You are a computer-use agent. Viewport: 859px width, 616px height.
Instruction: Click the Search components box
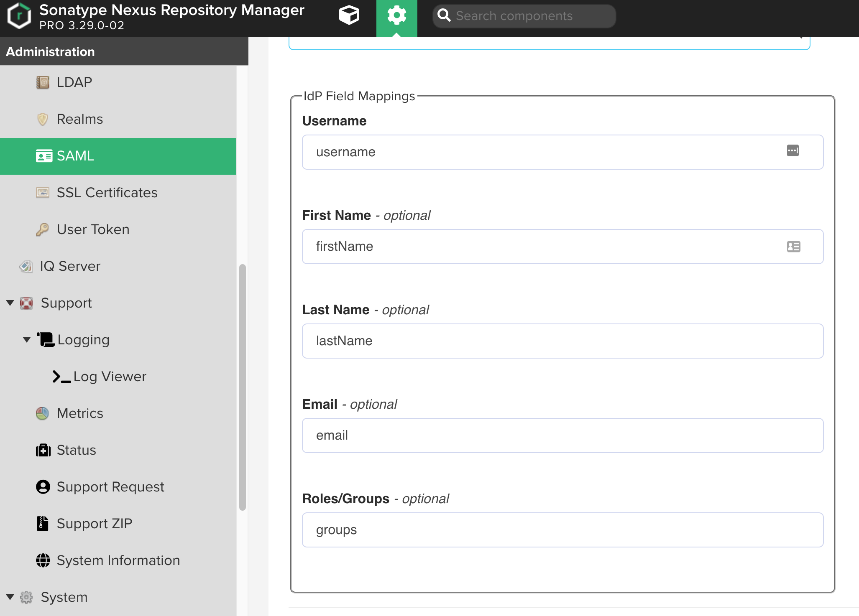[525, 16]
